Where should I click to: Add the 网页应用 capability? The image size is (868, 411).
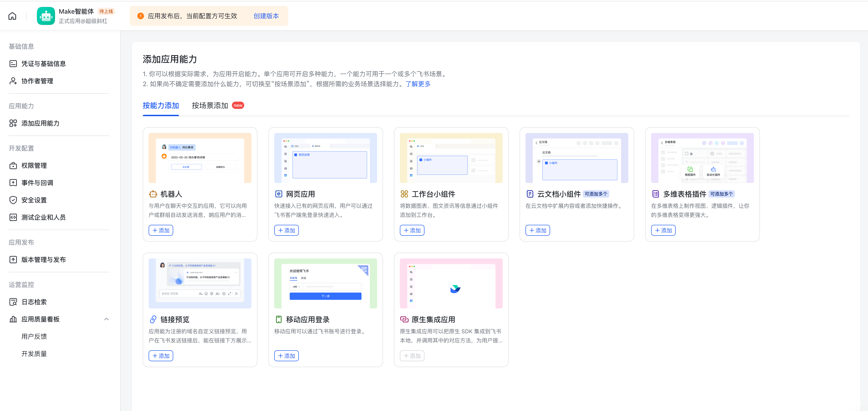tap(287, 230)
